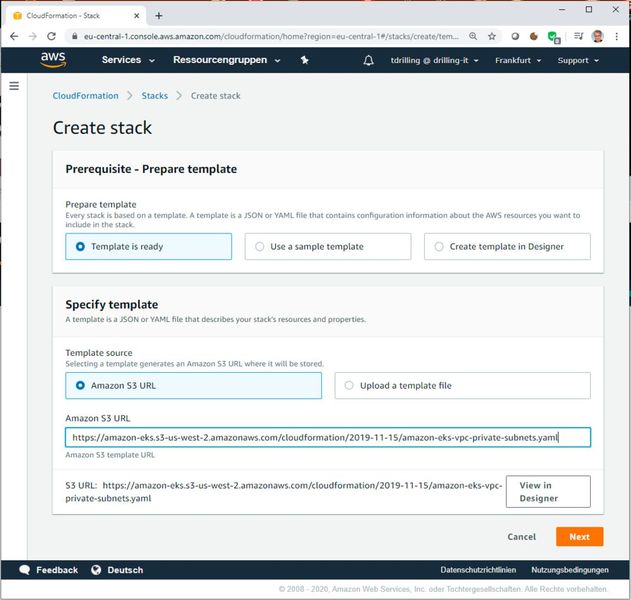Select Use a sample template option

pyautogui.click(x=328, y=246)
